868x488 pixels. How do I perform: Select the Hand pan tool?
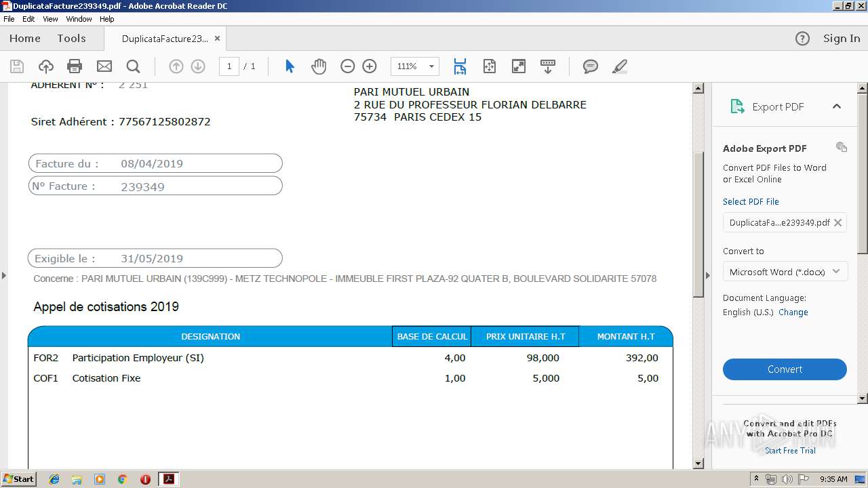point(319,66)
